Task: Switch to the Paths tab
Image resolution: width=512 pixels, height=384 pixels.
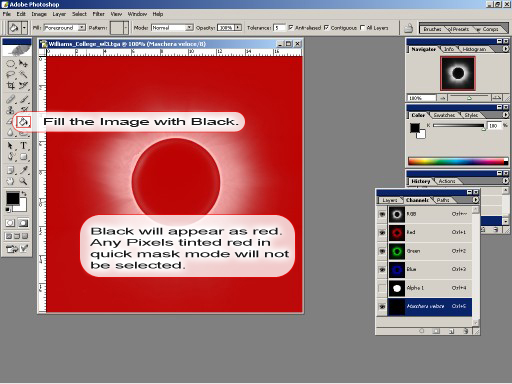Action: (x=443, y=200)
